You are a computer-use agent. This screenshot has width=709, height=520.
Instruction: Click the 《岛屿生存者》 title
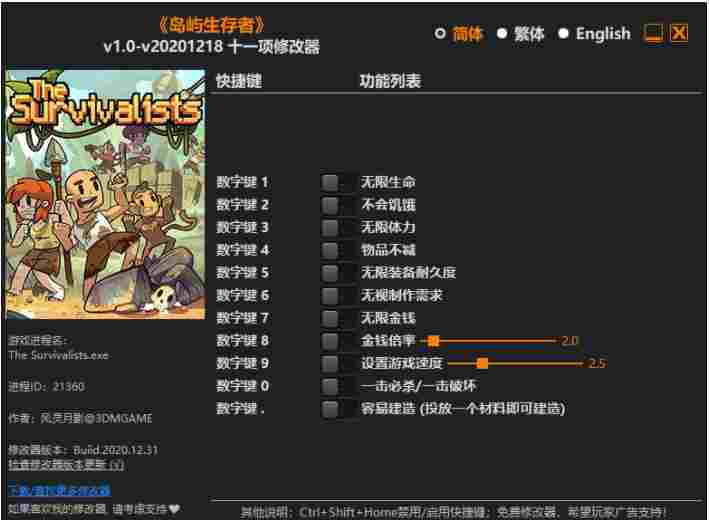point(212,25)
